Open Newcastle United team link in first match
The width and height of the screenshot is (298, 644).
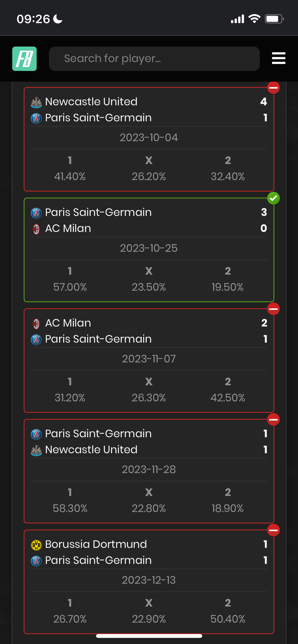click(x=91, y=102)
